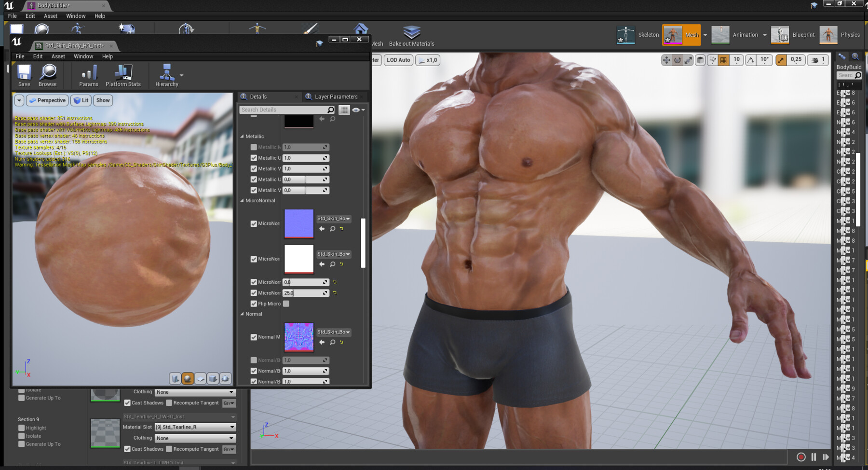Click the LOD Auto button
The image size is (868, 470).
click(x=398, y=60)
